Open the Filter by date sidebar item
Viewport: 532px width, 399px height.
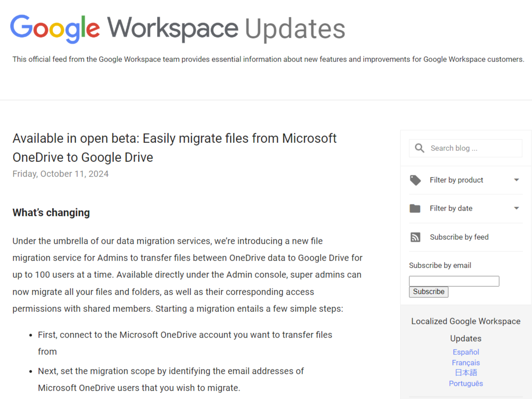[451, 208]
